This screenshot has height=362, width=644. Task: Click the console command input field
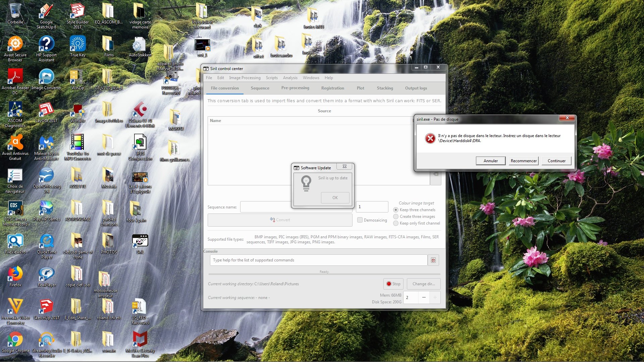[318, 260]
